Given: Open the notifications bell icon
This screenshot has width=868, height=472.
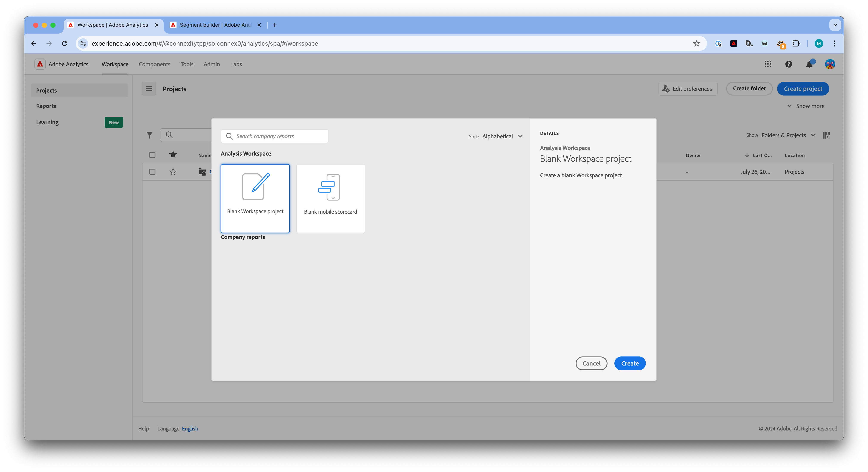Looking at the screenshot, I should [809, 64].
